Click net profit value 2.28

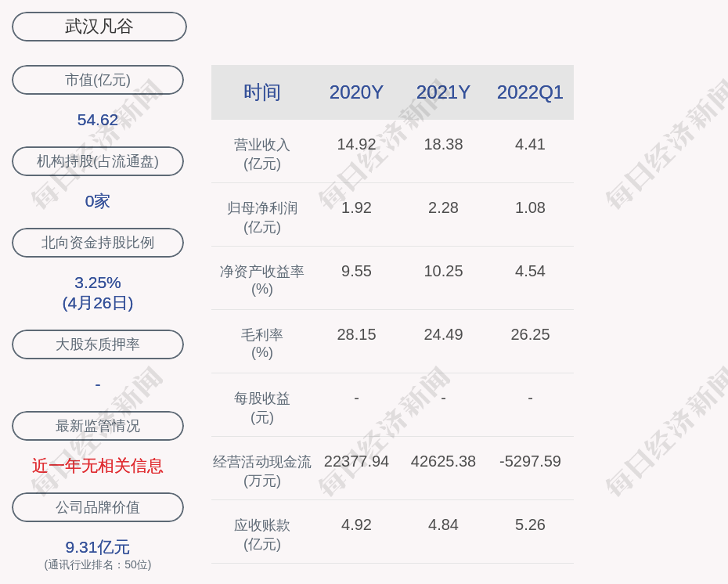443,207
